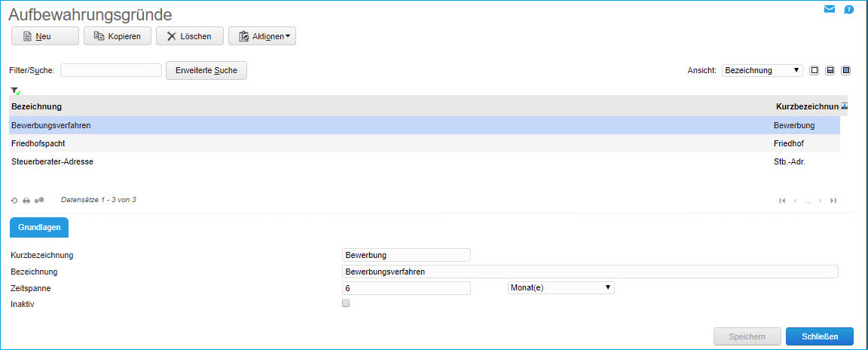Jump to the last page of records
868x350 pixels.
[833, 201]
